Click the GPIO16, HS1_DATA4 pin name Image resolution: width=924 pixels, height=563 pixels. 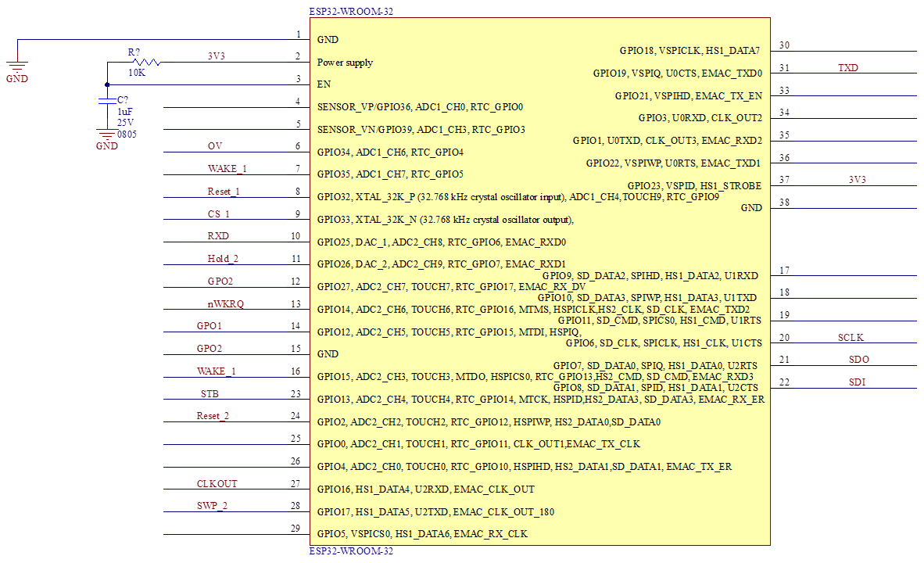tap(425, 489)
